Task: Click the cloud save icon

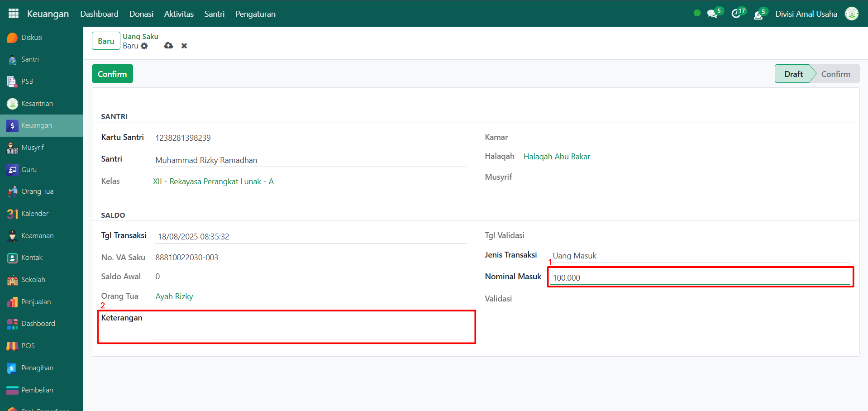Action: [168, 46]
